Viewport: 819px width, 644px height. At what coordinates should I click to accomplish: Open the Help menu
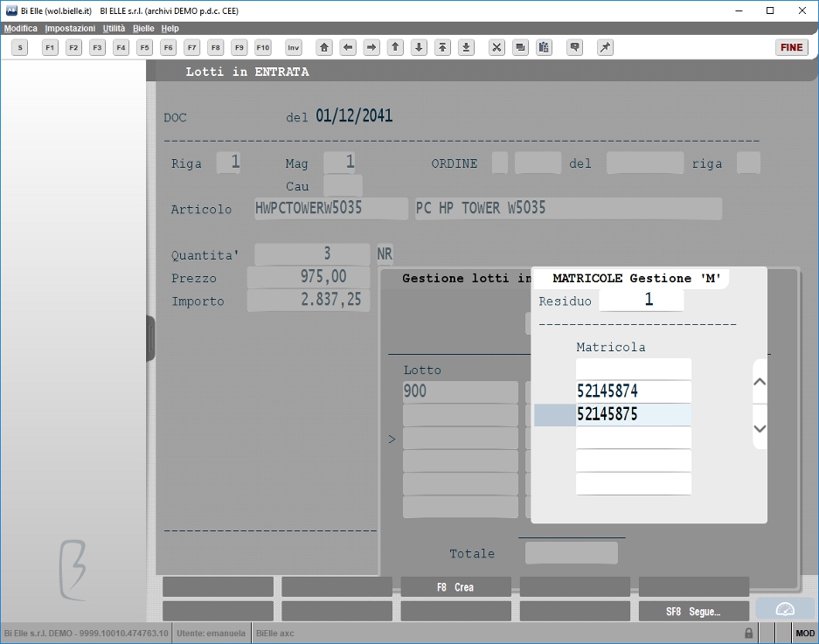[170, 28]
